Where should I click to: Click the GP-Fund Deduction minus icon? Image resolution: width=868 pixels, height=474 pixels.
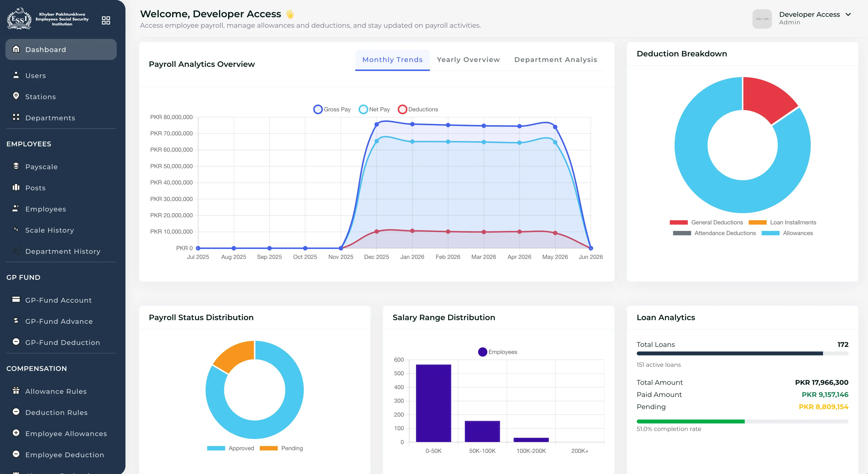click(16, 342)
